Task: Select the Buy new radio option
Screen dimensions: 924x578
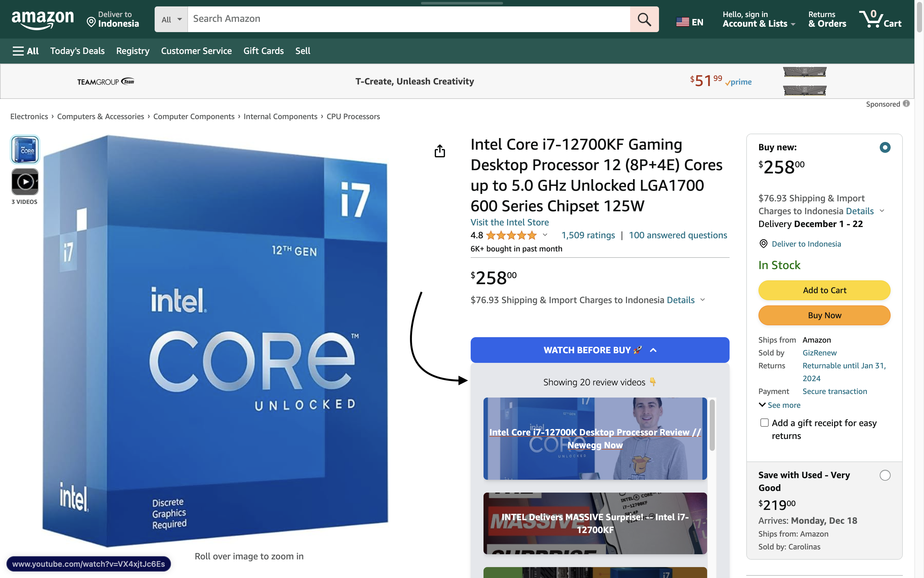Action: (x=885, y=148)
